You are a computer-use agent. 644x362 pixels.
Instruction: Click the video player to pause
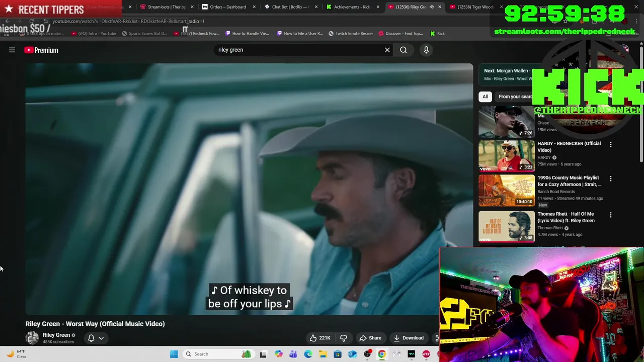point(249,189)
